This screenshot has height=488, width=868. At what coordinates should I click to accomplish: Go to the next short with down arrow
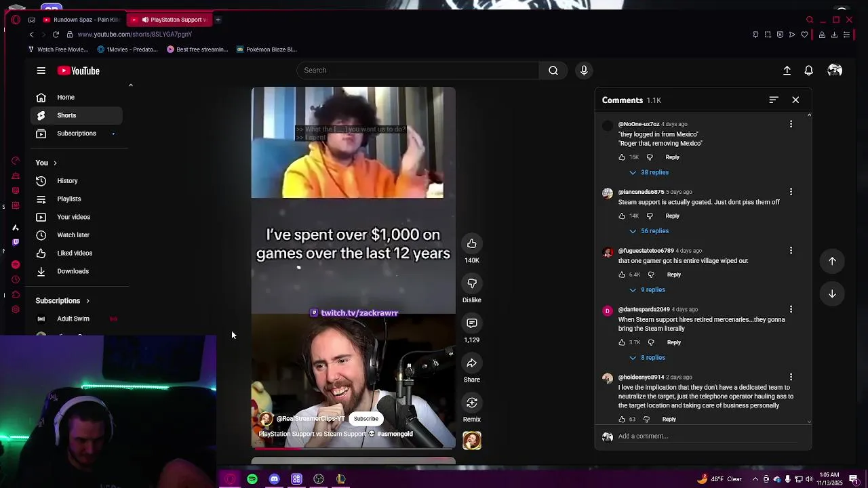(832, 293)
